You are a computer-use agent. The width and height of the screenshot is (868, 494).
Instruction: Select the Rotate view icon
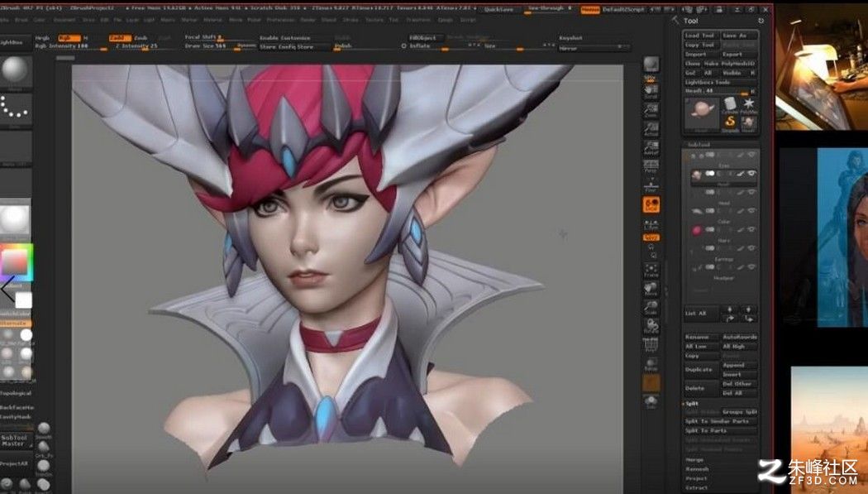pyautogui.click(x=651, y=327)
